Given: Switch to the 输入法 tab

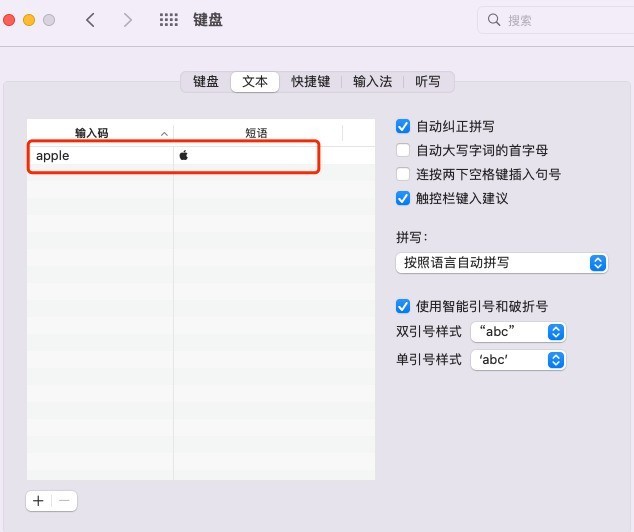Looking at the screenshot, I should coord(372,82).
